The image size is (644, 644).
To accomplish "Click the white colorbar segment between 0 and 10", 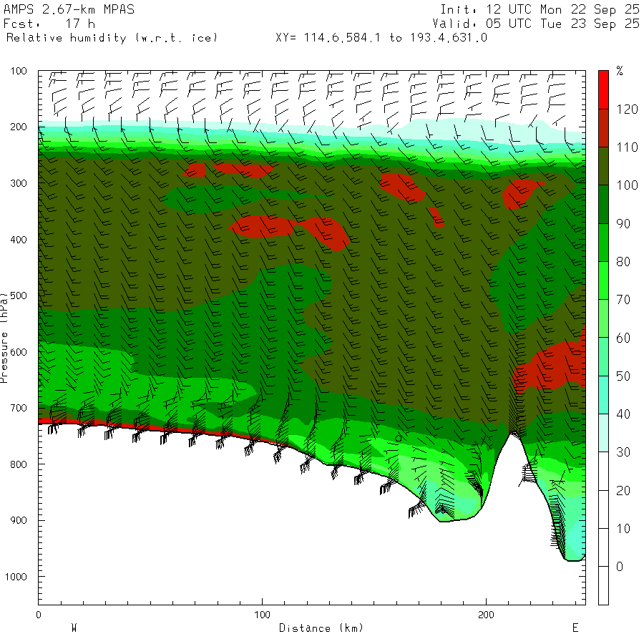I will [x=603, y=547].
